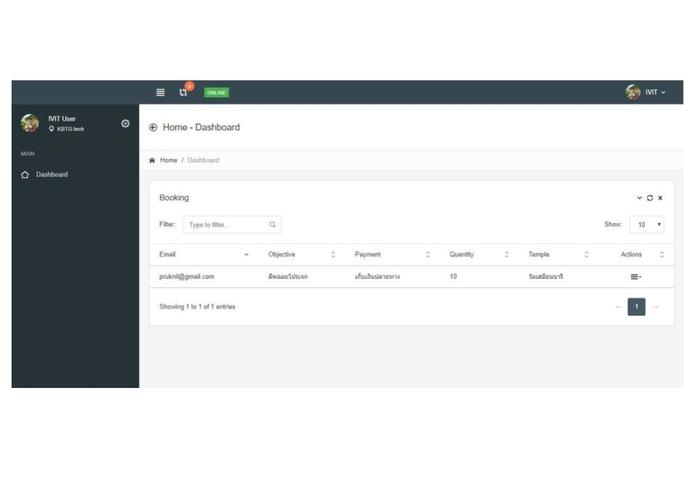Collapse the Booking panel with chevron

639,198
